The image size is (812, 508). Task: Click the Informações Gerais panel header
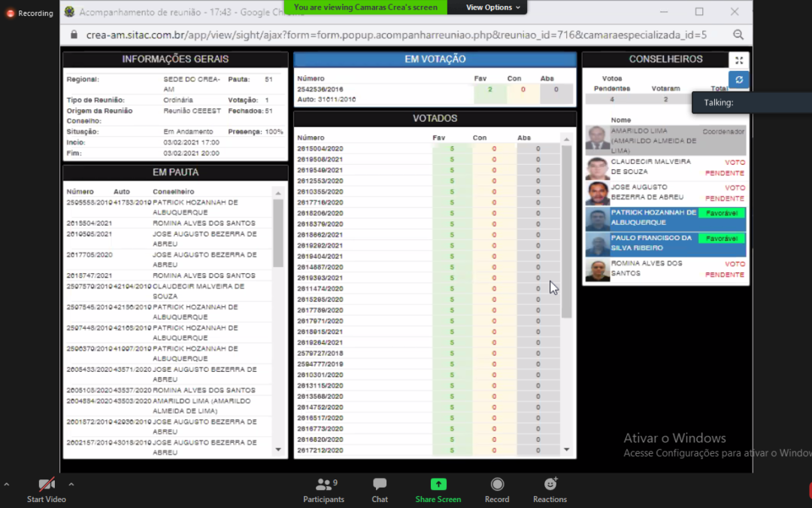click(x=175, y=59)
